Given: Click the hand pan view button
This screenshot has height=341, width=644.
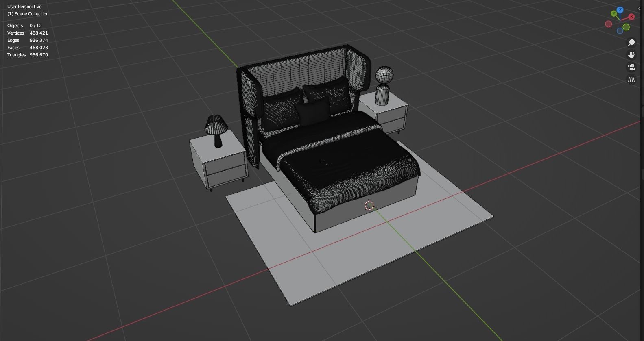Looking at the screenshot, I should click(631, 55).
